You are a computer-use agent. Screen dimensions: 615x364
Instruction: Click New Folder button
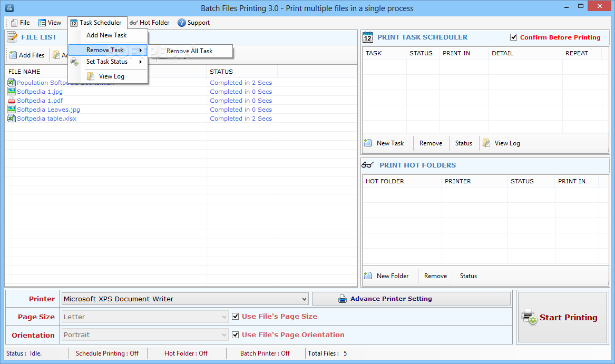(387, 276)
